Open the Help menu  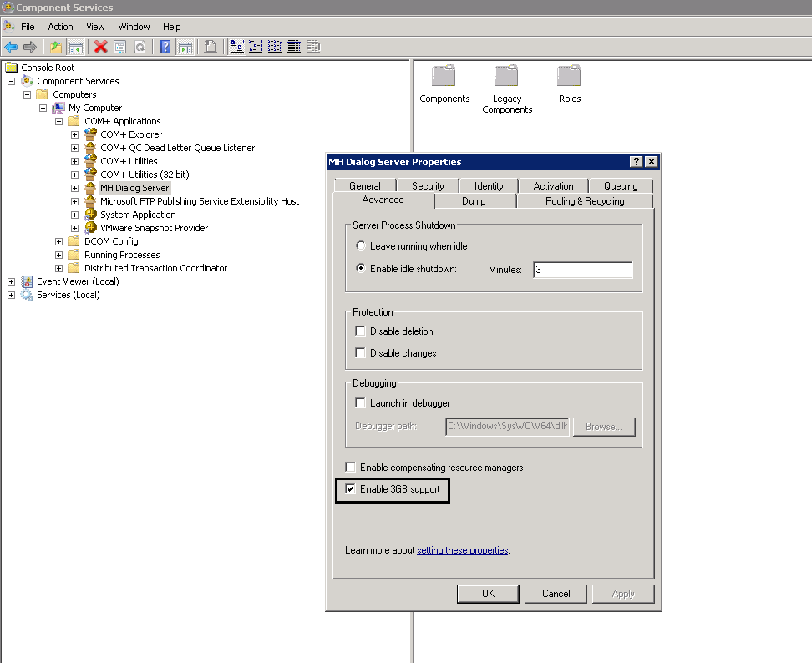[x=171, y=27]
